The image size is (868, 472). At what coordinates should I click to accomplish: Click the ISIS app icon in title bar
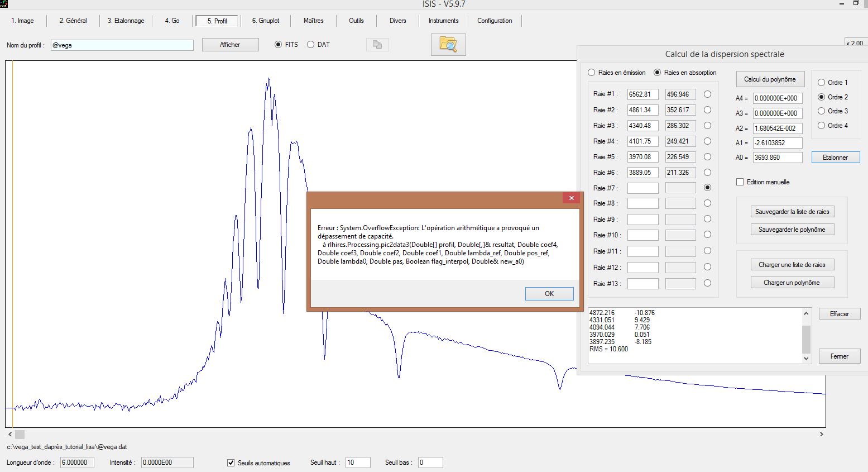point(4,4)
